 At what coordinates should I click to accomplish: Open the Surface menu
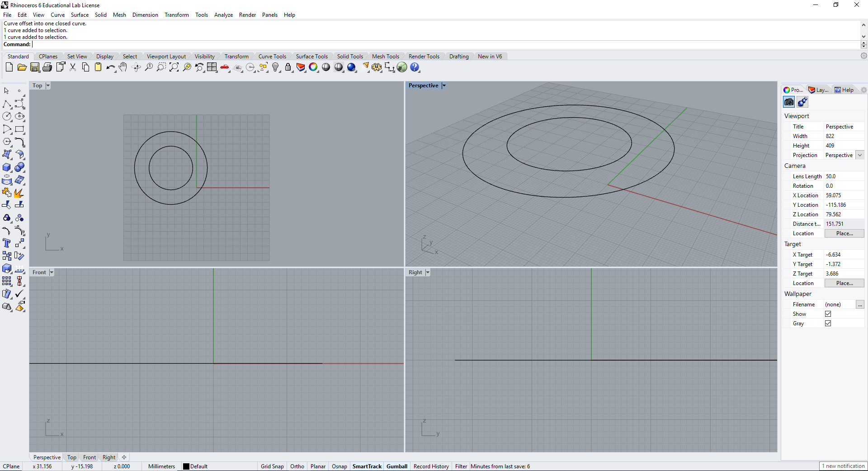point(80,15)
